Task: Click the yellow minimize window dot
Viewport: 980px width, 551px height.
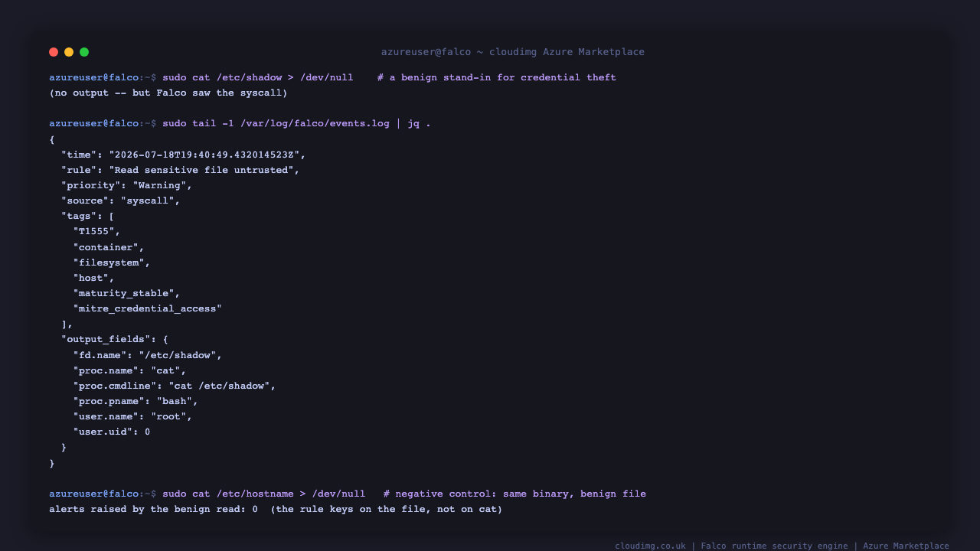Action: (69, 52)
